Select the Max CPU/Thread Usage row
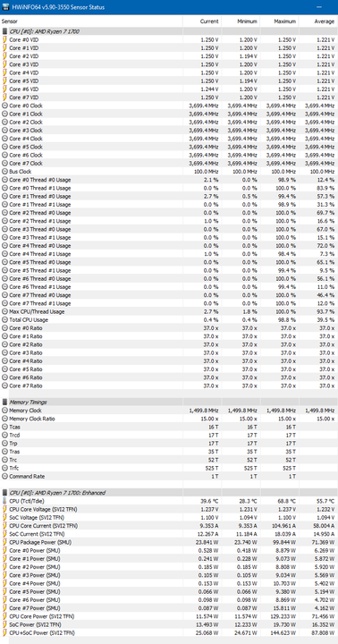This screenshot has width=338, height=644. click(169, 311)
